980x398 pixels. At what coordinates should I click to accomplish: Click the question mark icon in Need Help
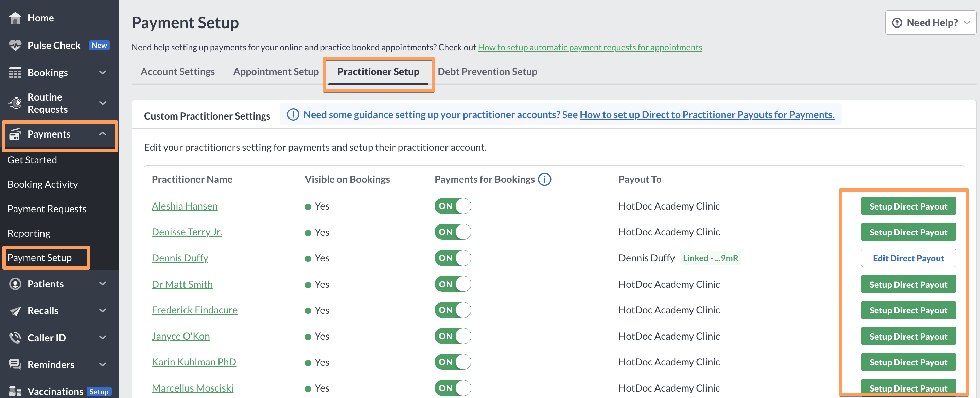pyautogui.click(x=897, y=23)
